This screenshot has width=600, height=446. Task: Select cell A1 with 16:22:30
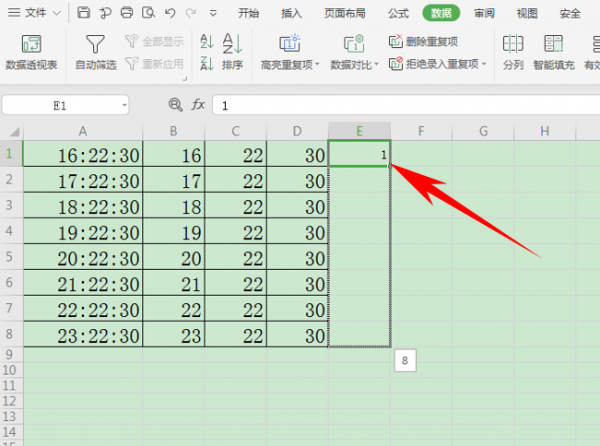coord(83,154)
